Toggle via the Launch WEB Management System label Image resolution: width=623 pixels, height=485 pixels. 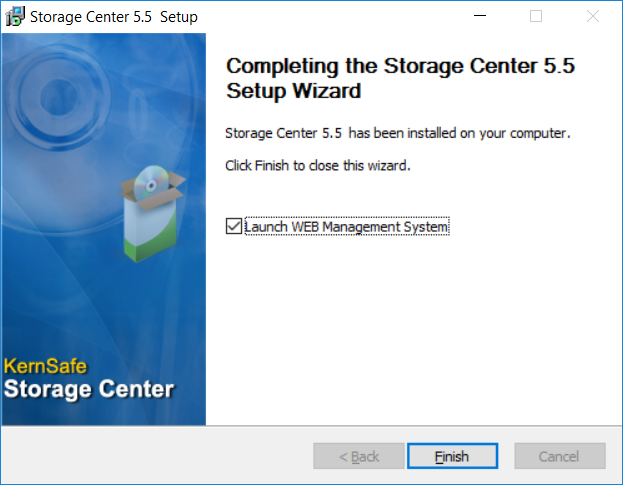tap(346, 226)
